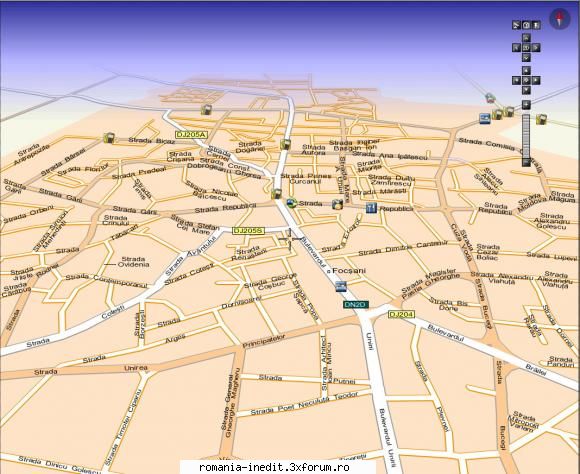Click the Strada Orbeni label

point(28,214)
